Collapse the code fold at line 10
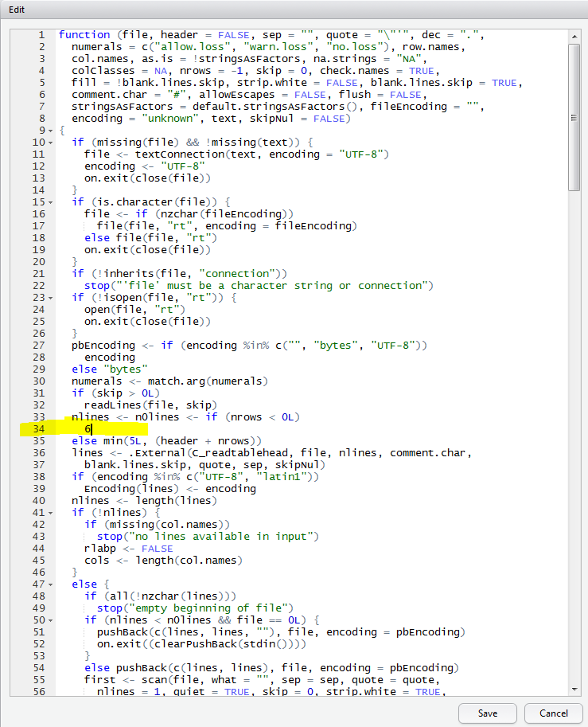588x727 pixels. pyautogui.click(x=50, y=143)
